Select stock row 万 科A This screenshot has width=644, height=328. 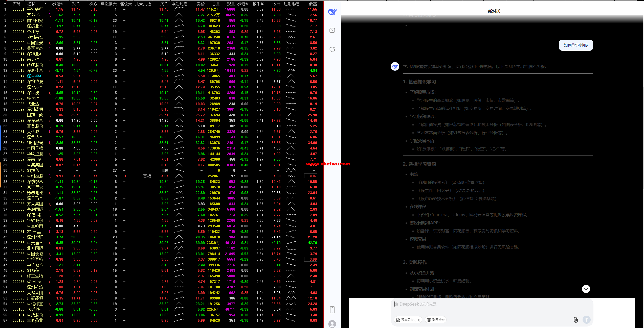[x=161, y=15]
